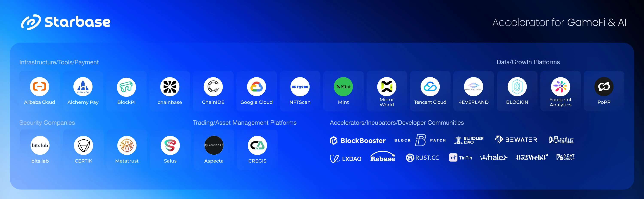Image resolution: width=644 pixels, height=199 pixels.
Task: Select the bits lab thumbnail
Action: pyautogui.click(x=40, y=145)
